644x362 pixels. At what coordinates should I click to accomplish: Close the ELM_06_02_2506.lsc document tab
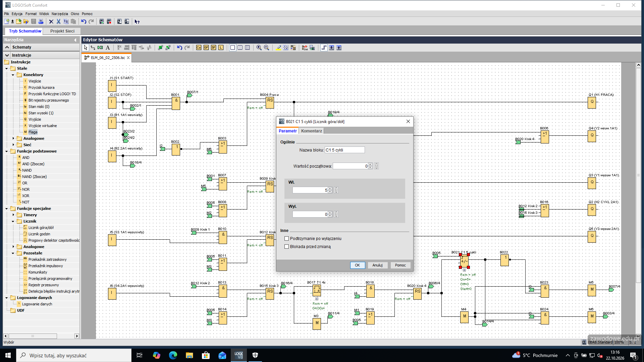click(128, 58)
